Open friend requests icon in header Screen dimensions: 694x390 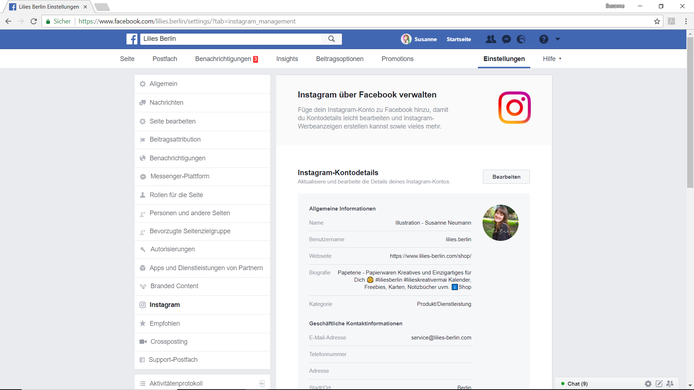point(491,39)
